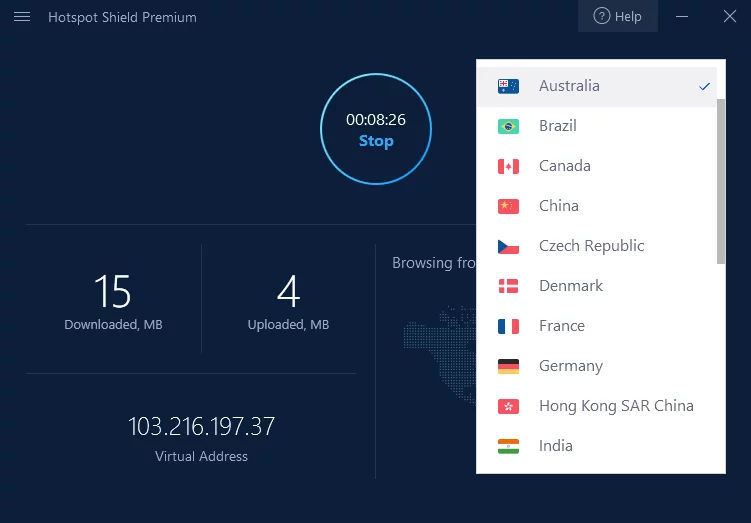This screenshot has width=751, height=523.
Task: Click the Australia flag icon
Action: tap(508, 86)
